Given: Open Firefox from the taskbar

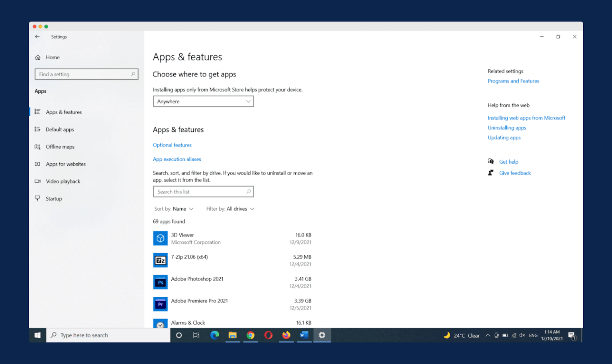Looking at the screenshot, I should click(x=286, y=335).
